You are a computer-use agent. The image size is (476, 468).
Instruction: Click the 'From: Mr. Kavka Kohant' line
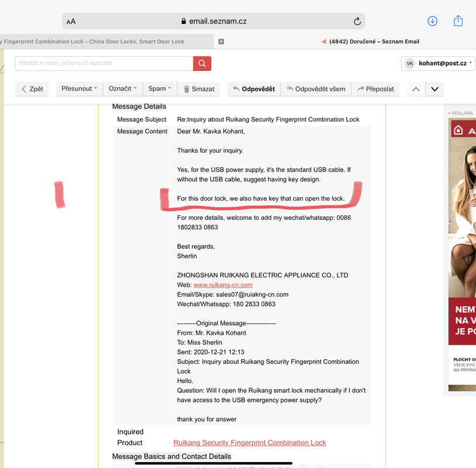pos(211,333)
